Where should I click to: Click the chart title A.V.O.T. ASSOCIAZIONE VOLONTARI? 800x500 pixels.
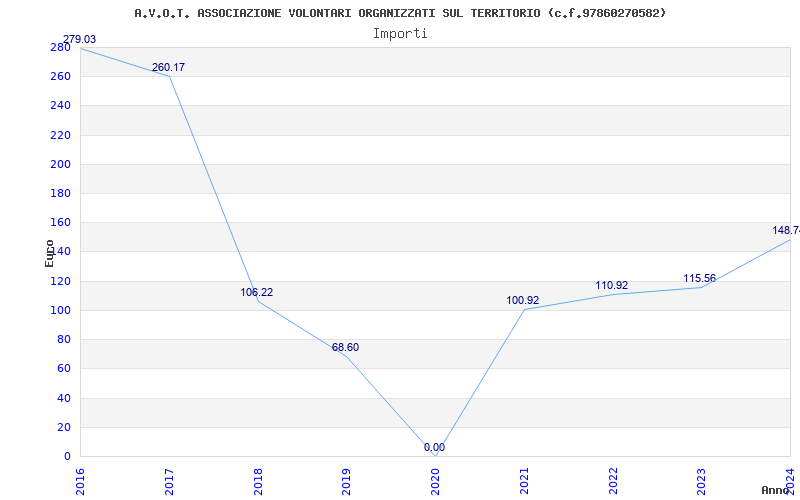tap(401, 13)
